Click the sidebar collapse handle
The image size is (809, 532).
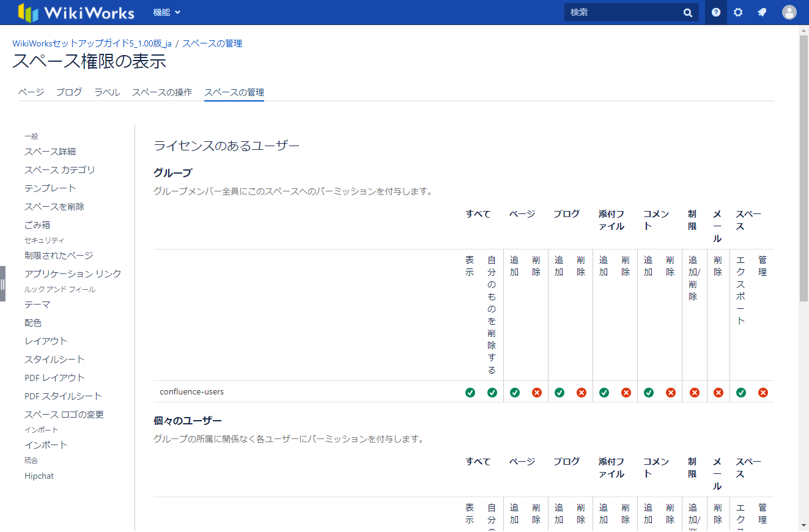3,284
